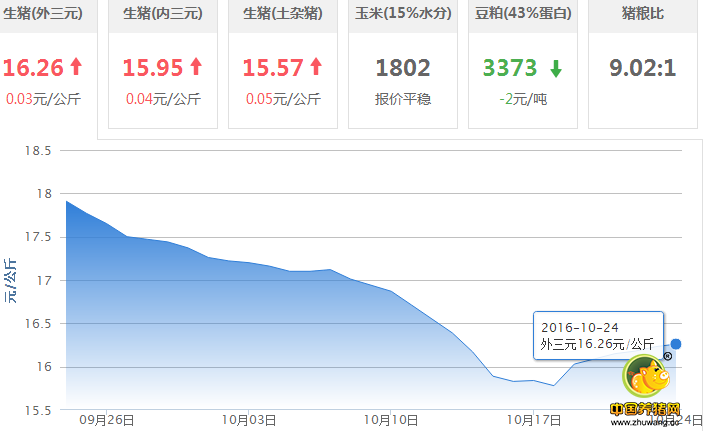Click the red up arrow beside 16.26
The height and width of the screenshot is (431, 706).
pos(76,68)
